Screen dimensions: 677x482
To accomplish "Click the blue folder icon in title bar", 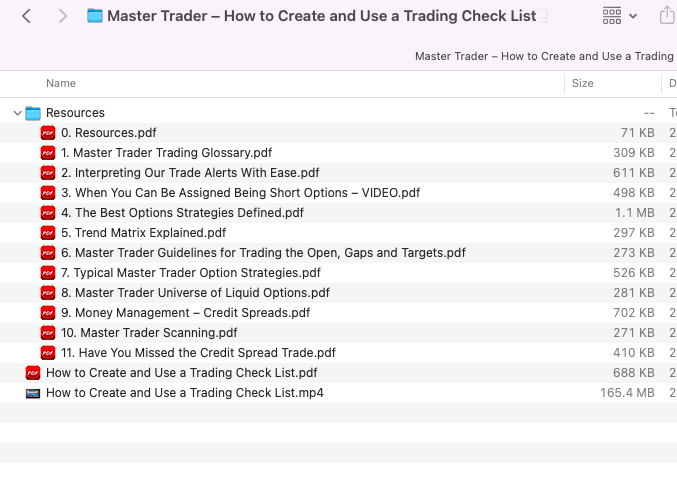I will [x=95, y=16].
